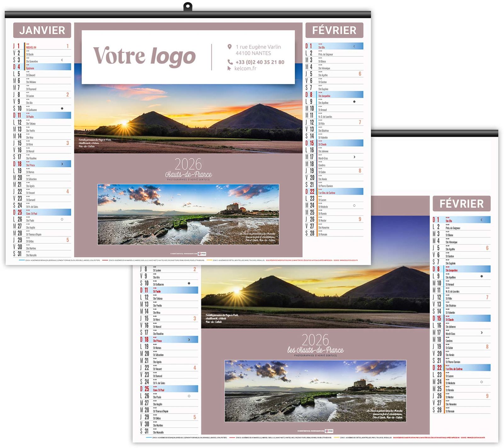Screen dimensions: 504x448
Task: Select the "V 2 St Basile" row
Action: 42,53
